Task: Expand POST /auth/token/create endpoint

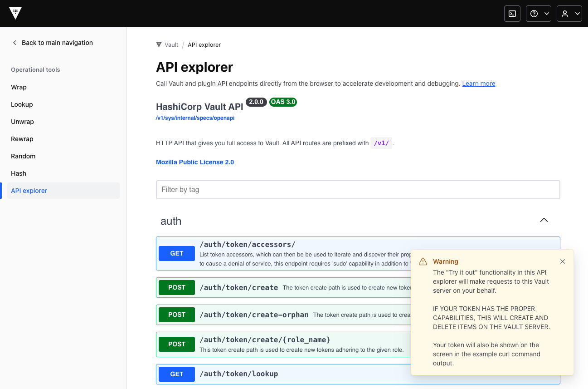Action: (358, 287)
